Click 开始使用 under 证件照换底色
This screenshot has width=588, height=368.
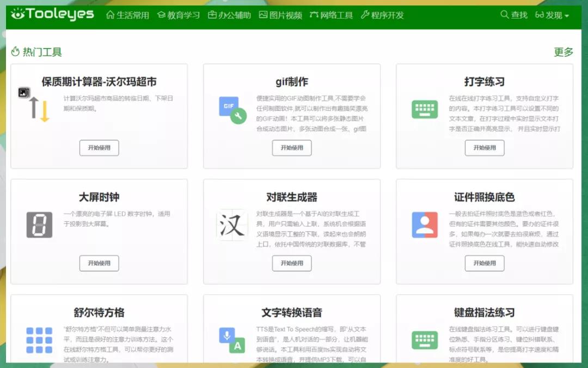pyautogui.click(x=485, y=263)
